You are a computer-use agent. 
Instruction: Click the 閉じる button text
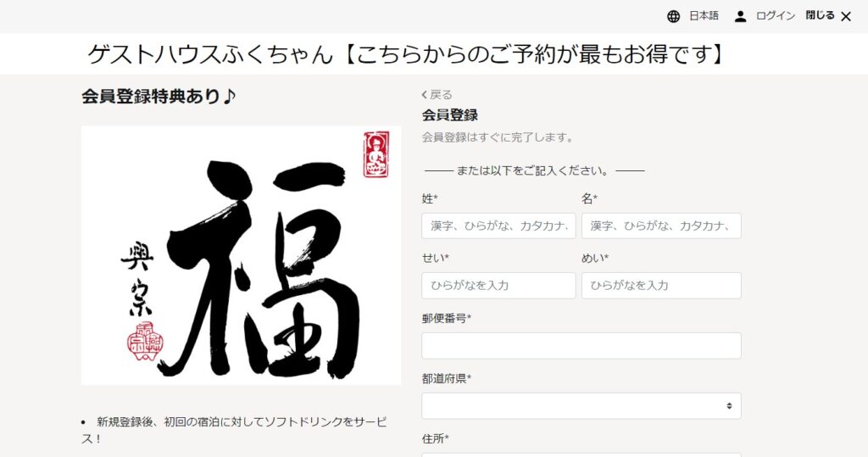pyautogui.click(x=820, y=15)
